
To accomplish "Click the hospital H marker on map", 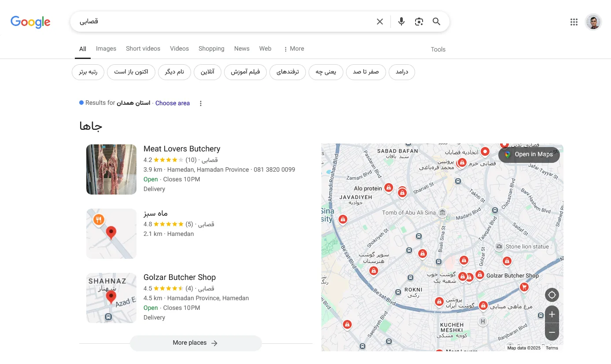I will [x=483, y=321].
